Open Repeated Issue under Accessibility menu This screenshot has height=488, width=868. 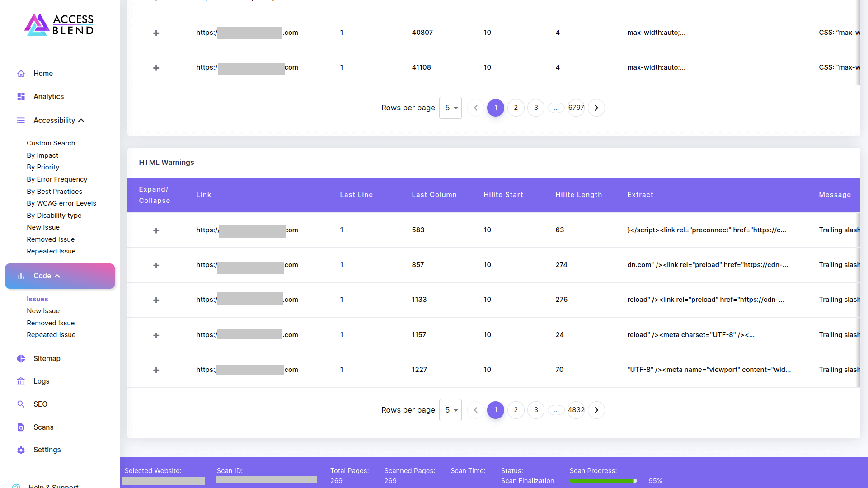tap(51, 251)
